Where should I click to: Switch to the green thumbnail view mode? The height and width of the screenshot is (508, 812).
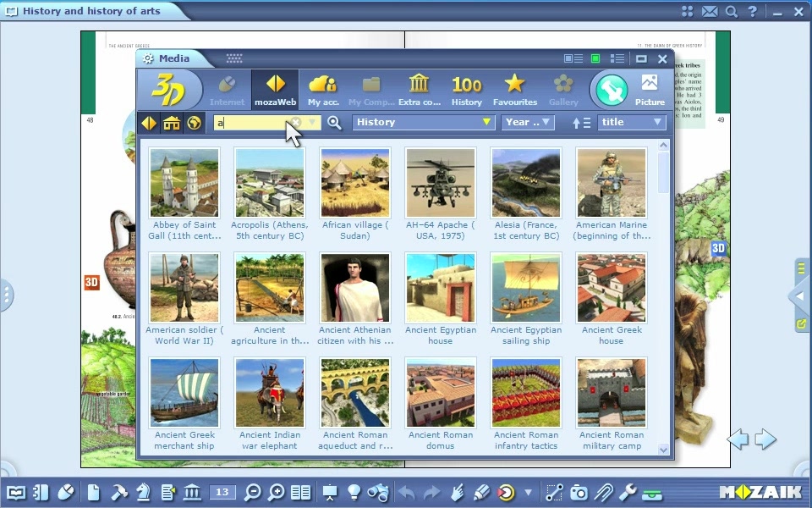[595, 59]
